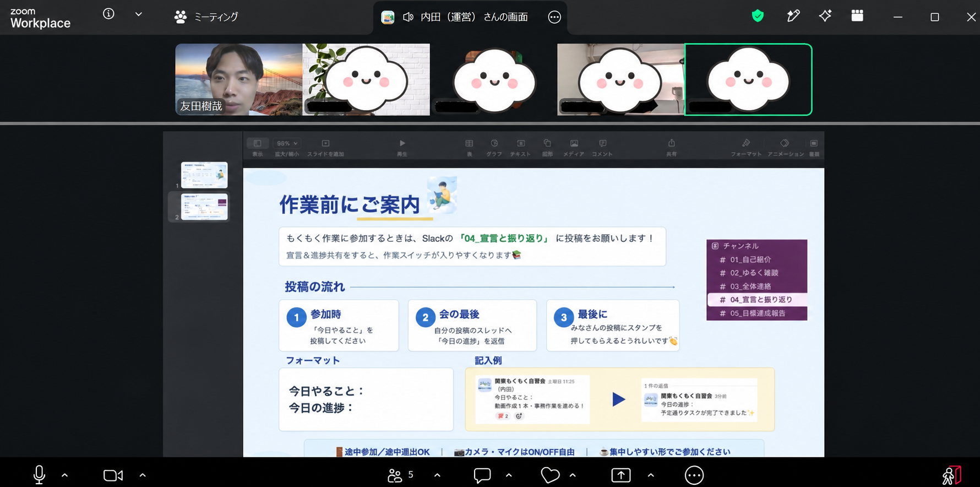The image size is (980, 487).
Task: Click the leave meeting icon
Action: tap(952, 475)
